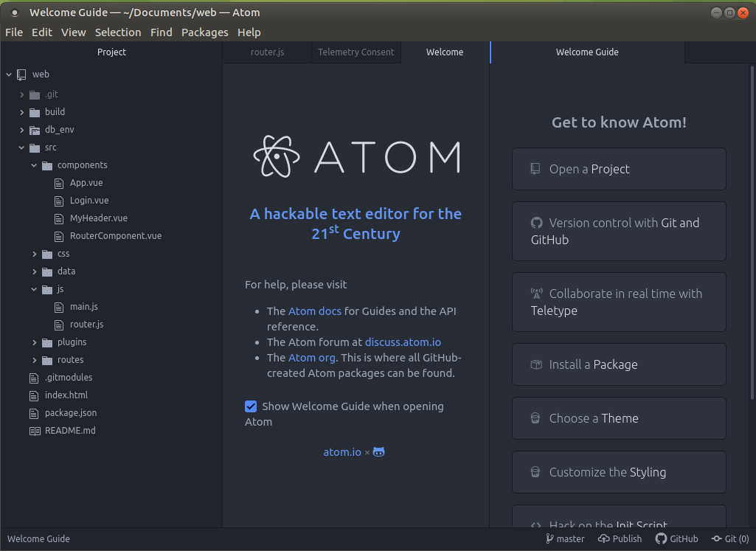Click the GitHub octocat icon beside atom.io
This screenshot has height=551, width=756.
(x=379, y=451)
